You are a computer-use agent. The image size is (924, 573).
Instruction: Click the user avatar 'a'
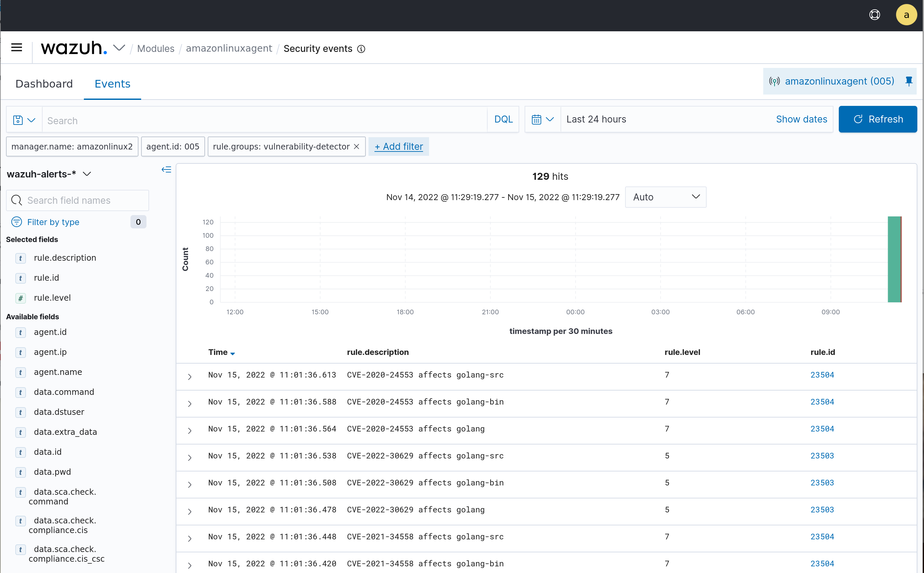(906, 15)
